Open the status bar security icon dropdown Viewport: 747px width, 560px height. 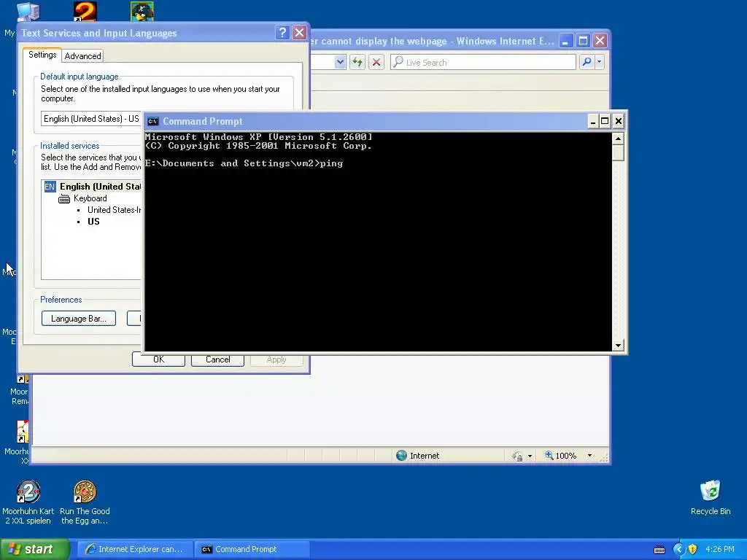pyautogui.click(x=530, y=456)
